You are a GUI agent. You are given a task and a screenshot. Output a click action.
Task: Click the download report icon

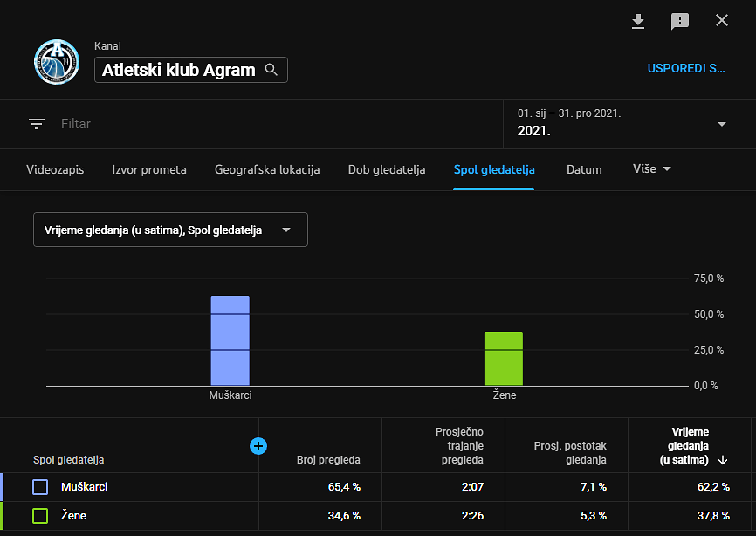(638, 21)
